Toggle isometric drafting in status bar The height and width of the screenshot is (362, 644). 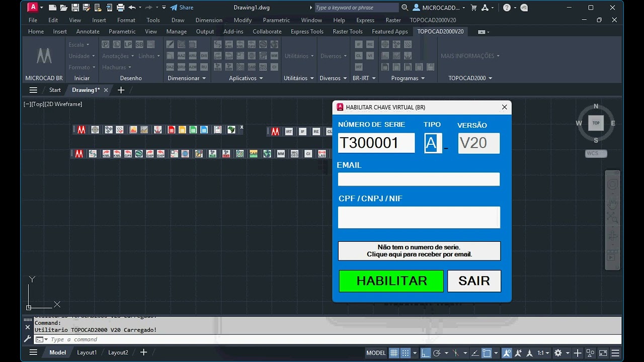click(x=455, y=353)
